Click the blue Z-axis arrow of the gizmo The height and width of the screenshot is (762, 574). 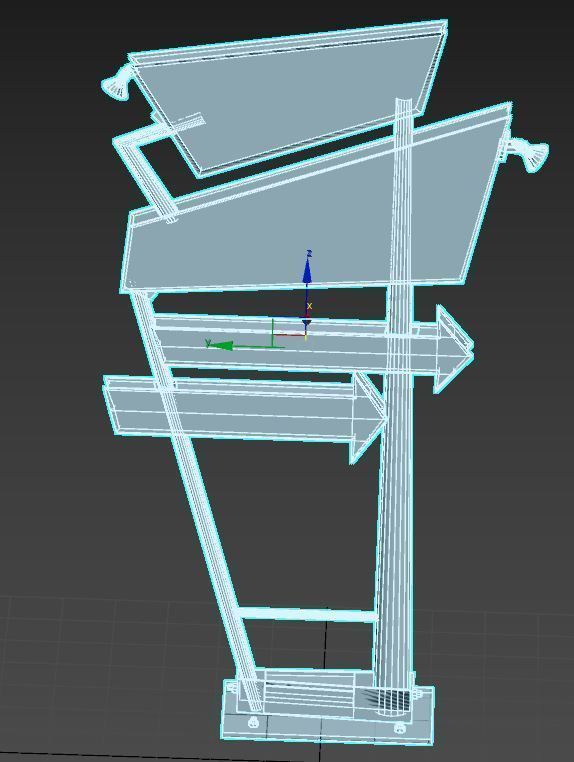point(307,272)
